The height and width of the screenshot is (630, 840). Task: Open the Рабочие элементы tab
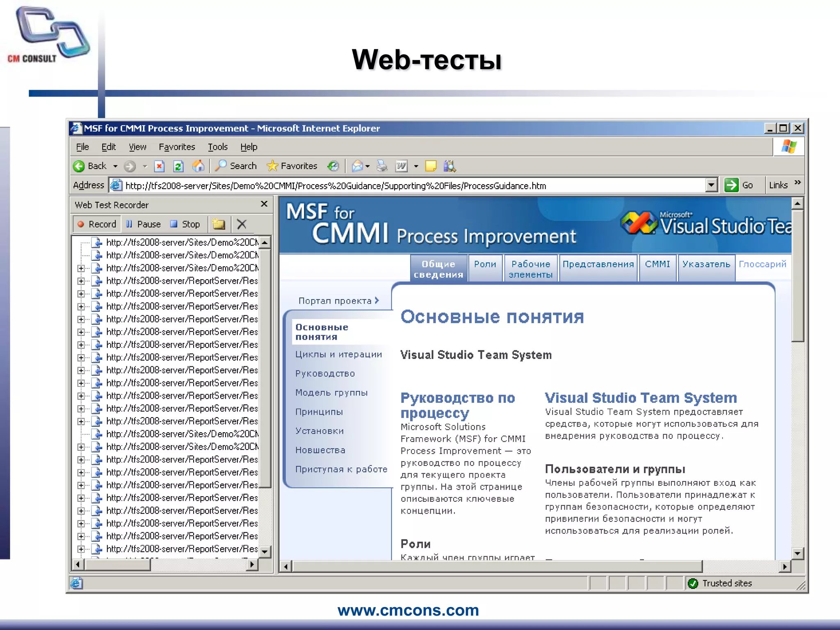[x=531, y=269]
